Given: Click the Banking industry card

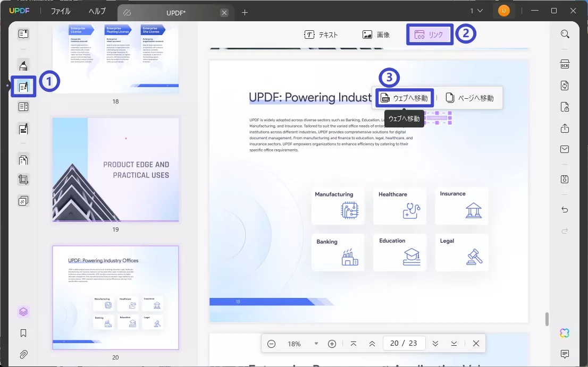Looking at the screenshot, I should (338, 252).
